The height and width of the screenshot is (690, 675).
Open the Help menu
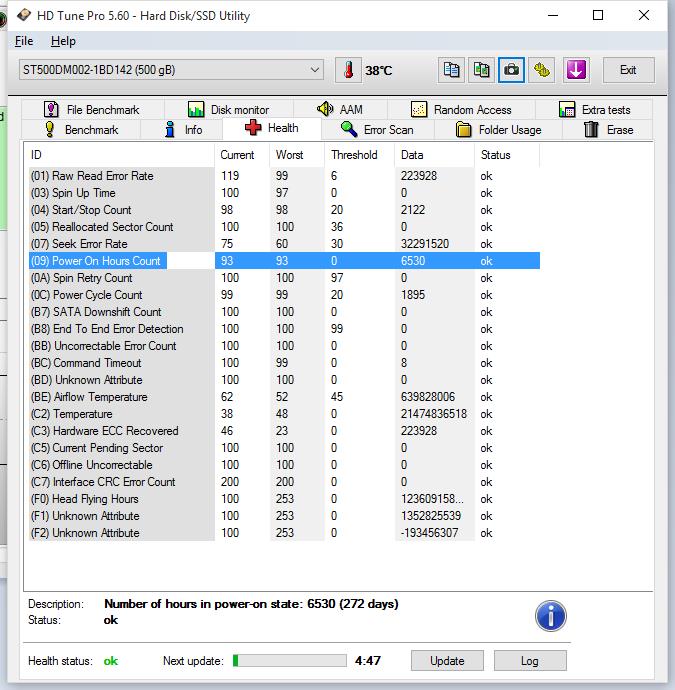tap(63, 41)
